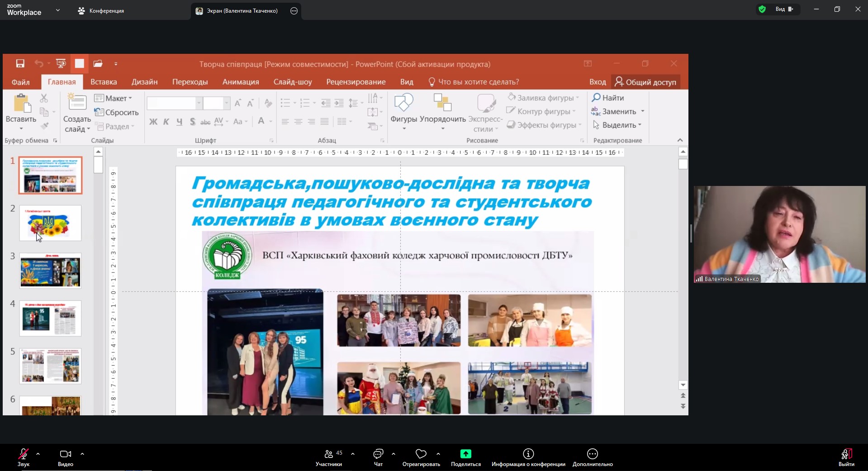Open the Zoom Workplace dropdown chevron
868x471 pixels.
(x=58, y=10)
